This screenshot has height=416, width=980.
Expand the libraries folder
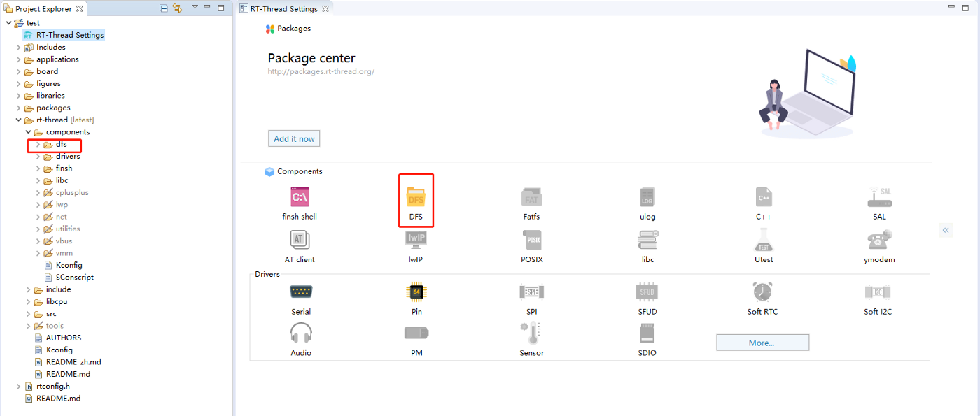click(x=19, y=96)
